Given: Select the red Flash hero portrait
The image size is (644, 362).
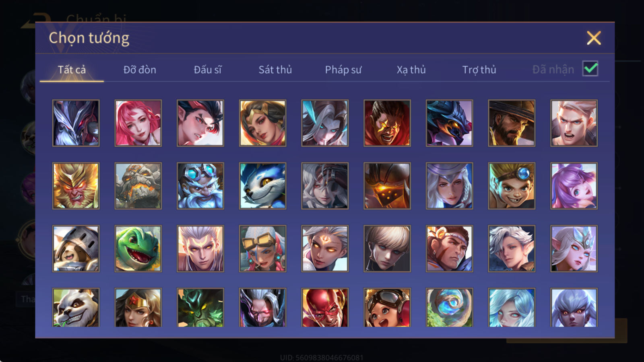Looking at the screenshot, I should point(325,307).
